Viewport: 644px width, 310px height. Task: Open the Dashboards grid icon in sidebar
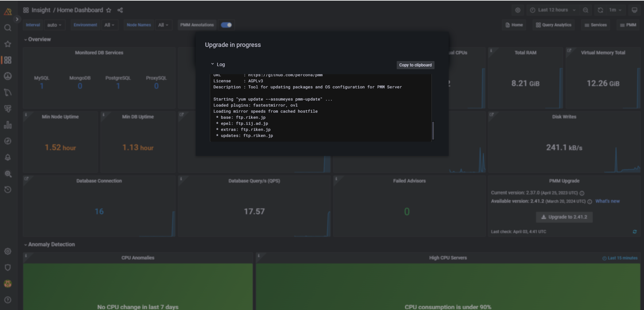(x=8, y=60)
